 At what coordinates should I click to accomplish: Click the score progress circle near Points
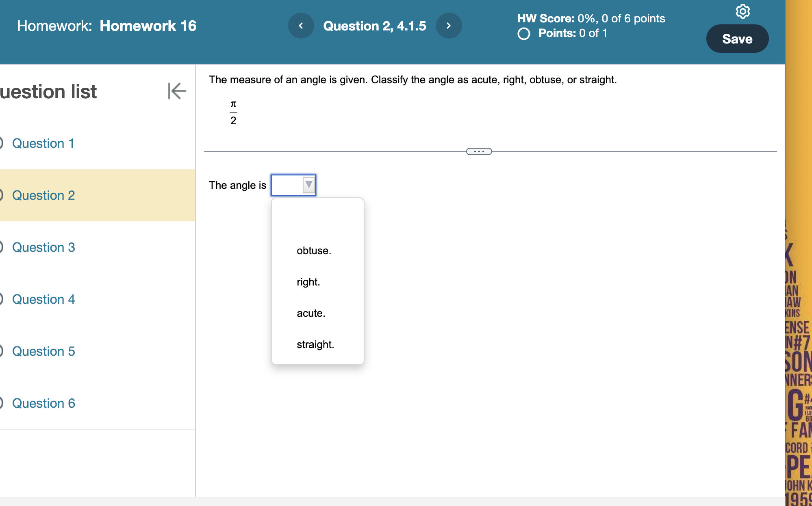(524, 34)
